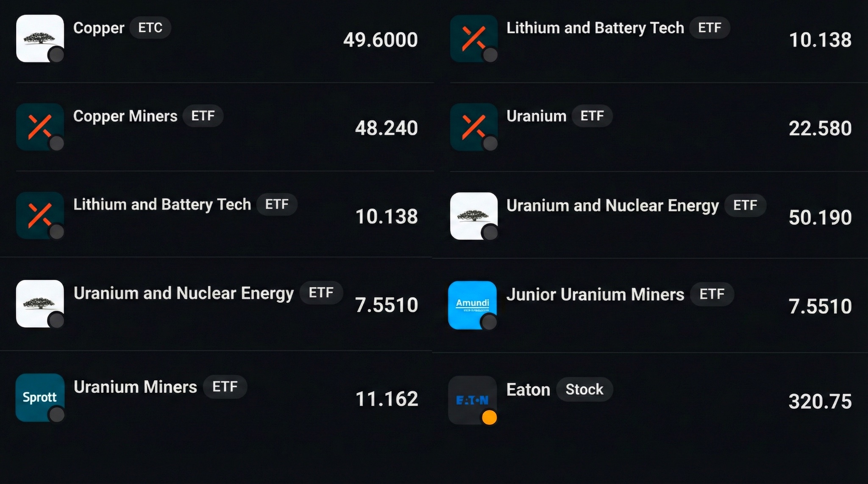Click the Amundi logo icon

click(x=472, y=304)
